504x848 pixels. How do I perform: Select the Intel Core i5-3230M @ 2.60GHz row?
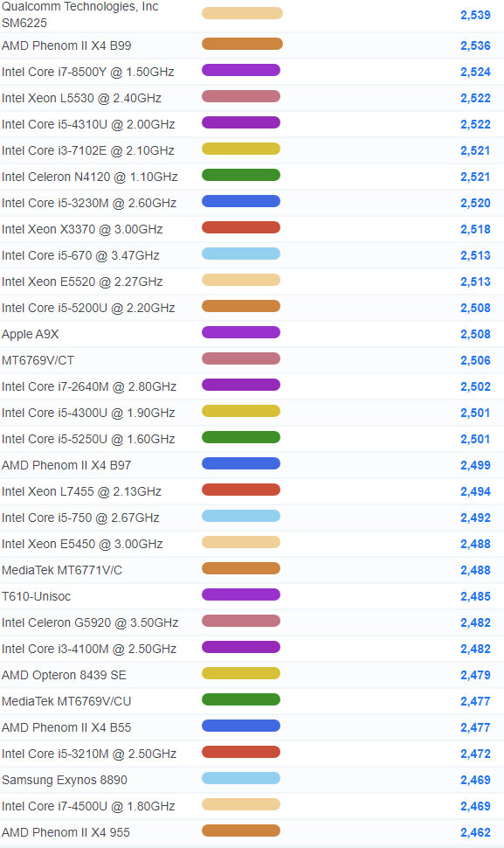(252, 203)
